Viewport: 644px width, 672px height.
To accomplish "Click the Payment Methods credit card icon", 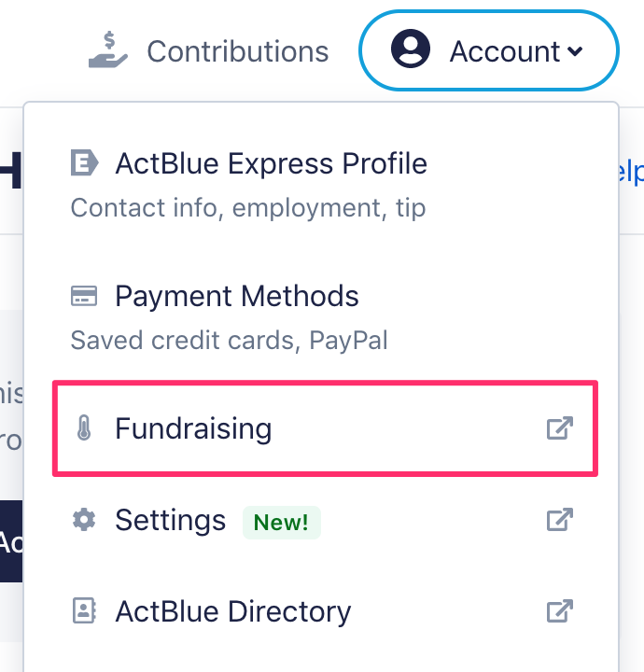I will point(85,297).
